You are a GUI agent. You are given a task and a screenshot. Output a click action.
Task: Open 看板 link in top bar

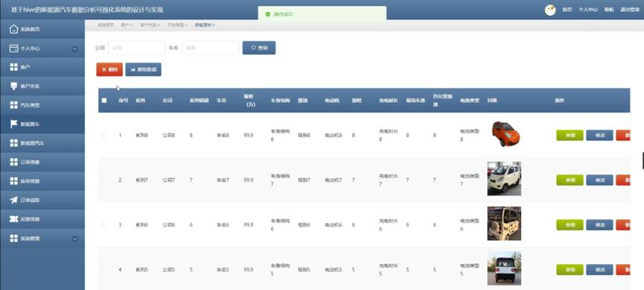[609, 10]
